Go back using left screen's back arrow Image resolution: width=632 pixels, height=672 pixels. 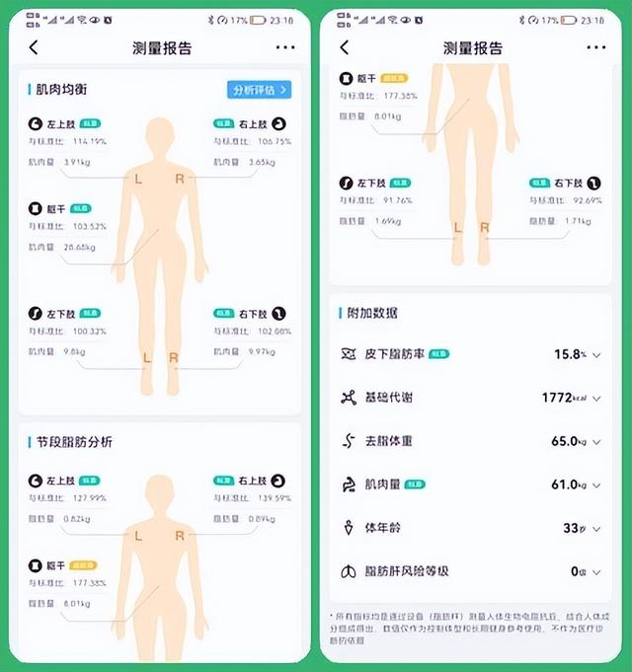point(34,47)
